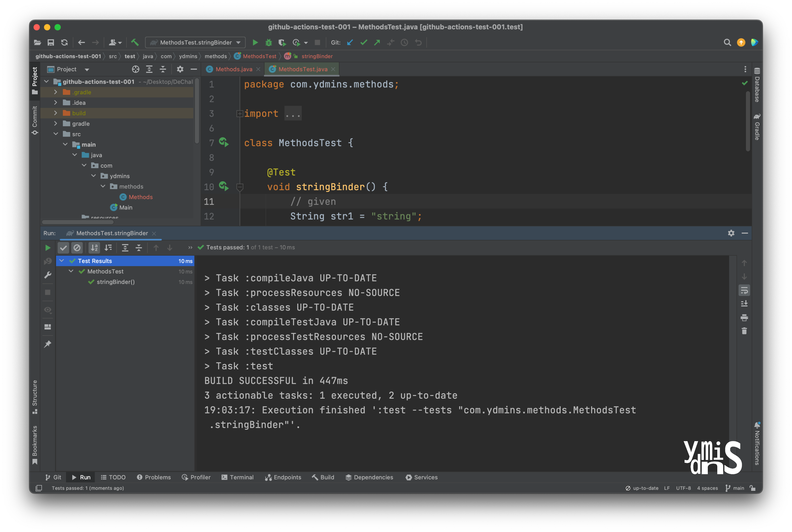Viewport: 792px width, 532px height.
Task: Toggle soft-wrap in the console output
Action: 744,290
